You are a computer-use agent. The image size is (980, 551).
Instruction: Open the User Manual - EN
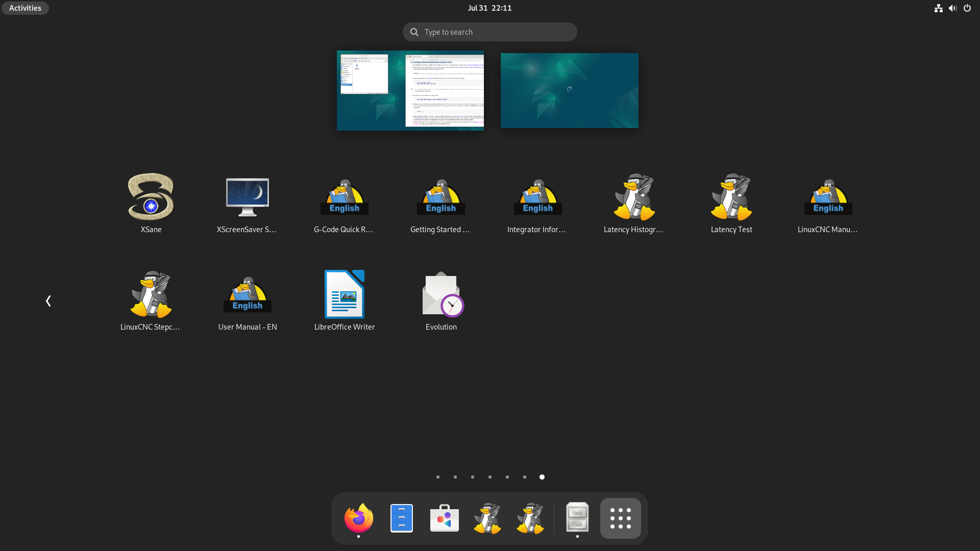point(248,301)
